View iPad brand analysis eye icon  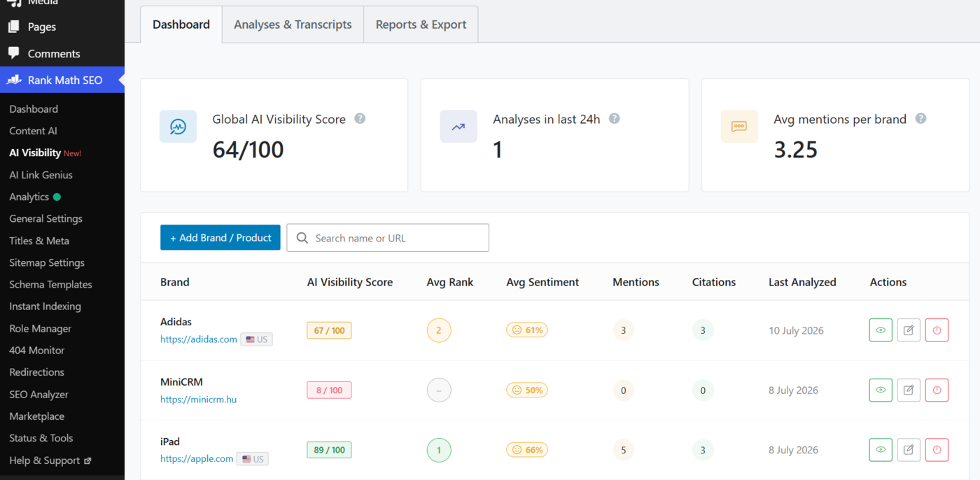pyautogui.click(x=881, y=450)
